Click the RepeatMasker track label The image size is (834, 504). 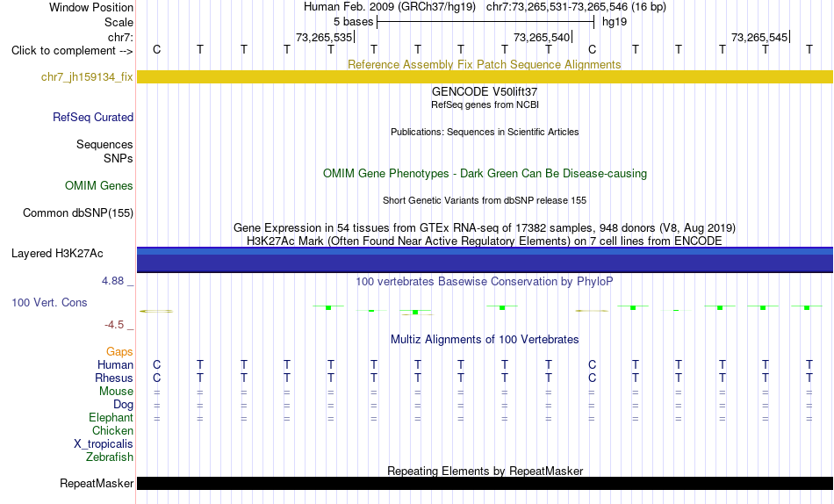click(97, 483)
